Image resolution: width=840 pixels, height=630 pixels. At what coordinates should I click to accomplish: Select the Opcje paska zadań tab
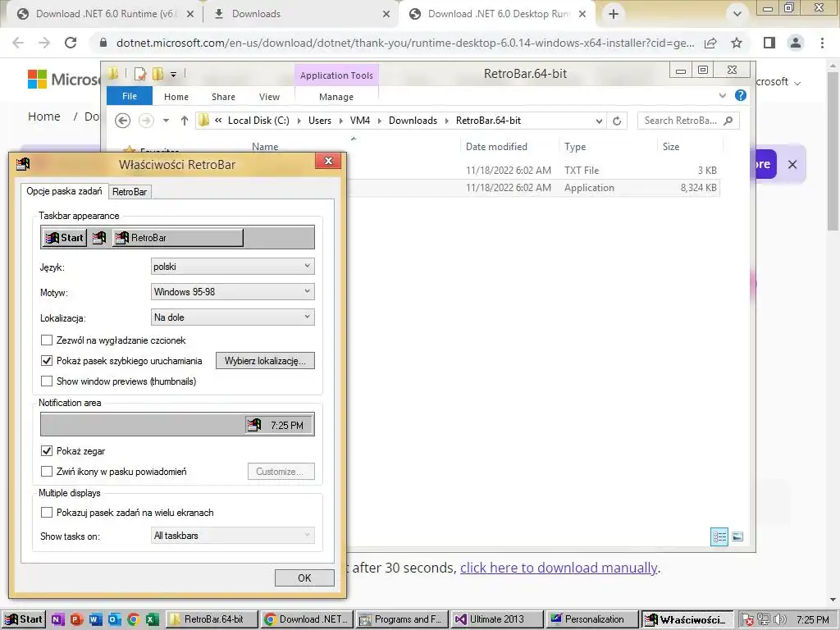[x=64, y=191]
